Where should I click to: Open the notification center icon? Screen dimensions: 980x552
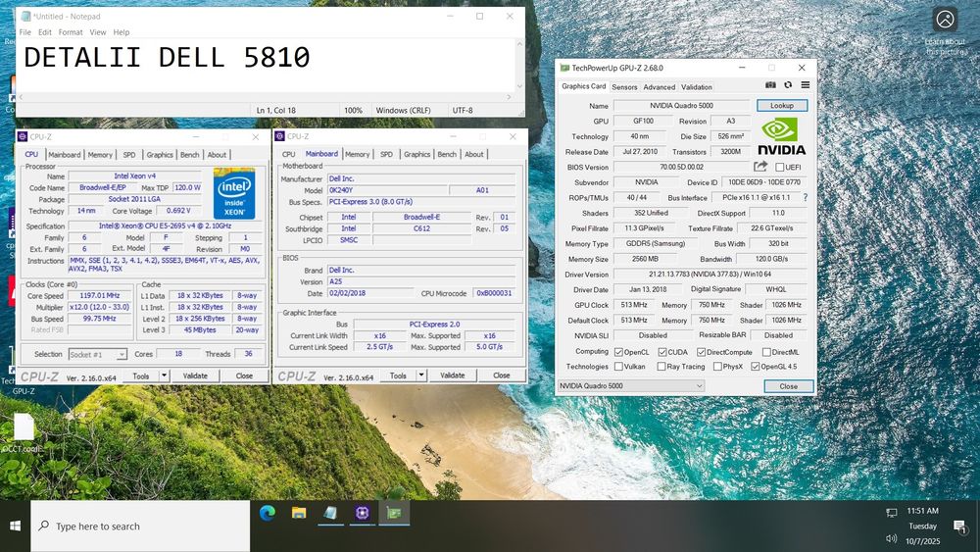pyautogui.click(x=960, y=527)
